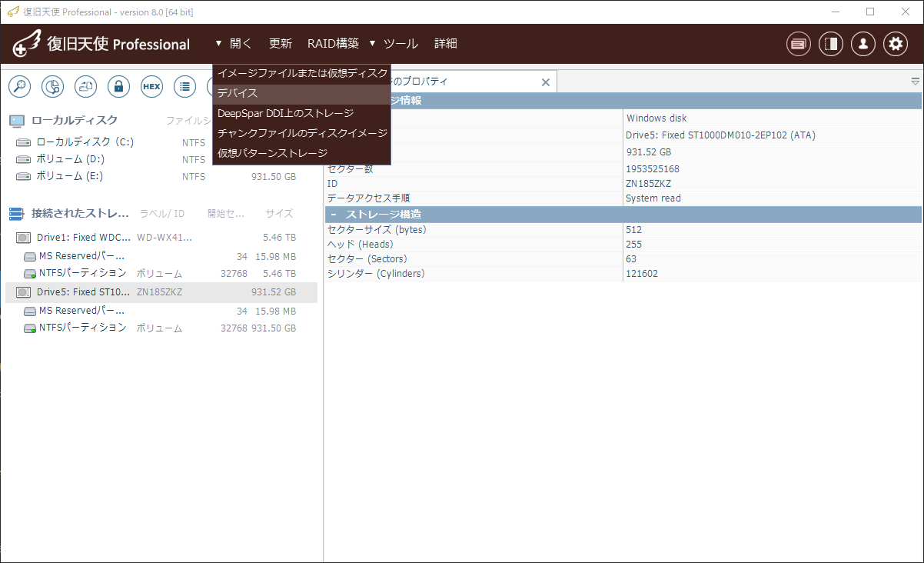The height and width of the screenshot is (563, 924).
Task: Click the ヘッド (Heads) row
Action: click(x=623, y=244)
